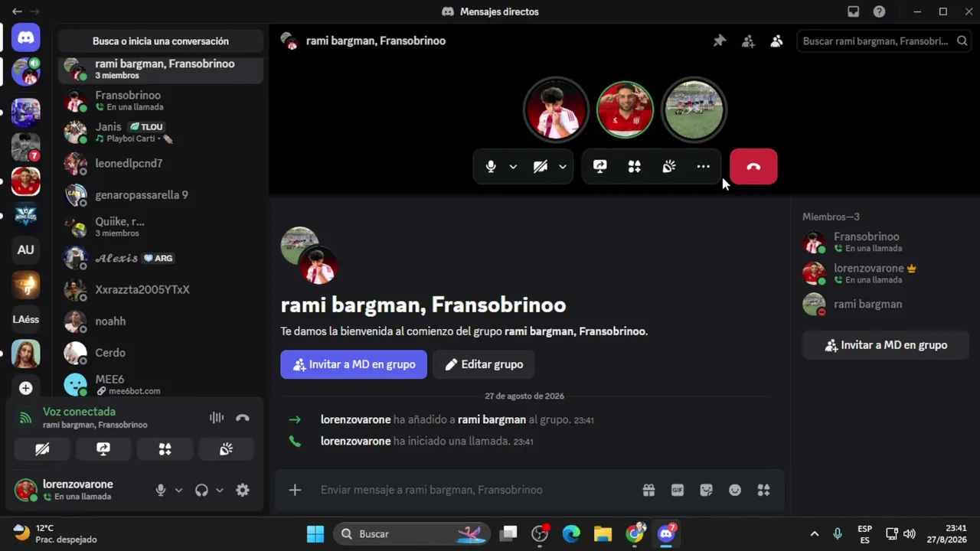Disconnect from voice in the voice panel

point(243,418)
